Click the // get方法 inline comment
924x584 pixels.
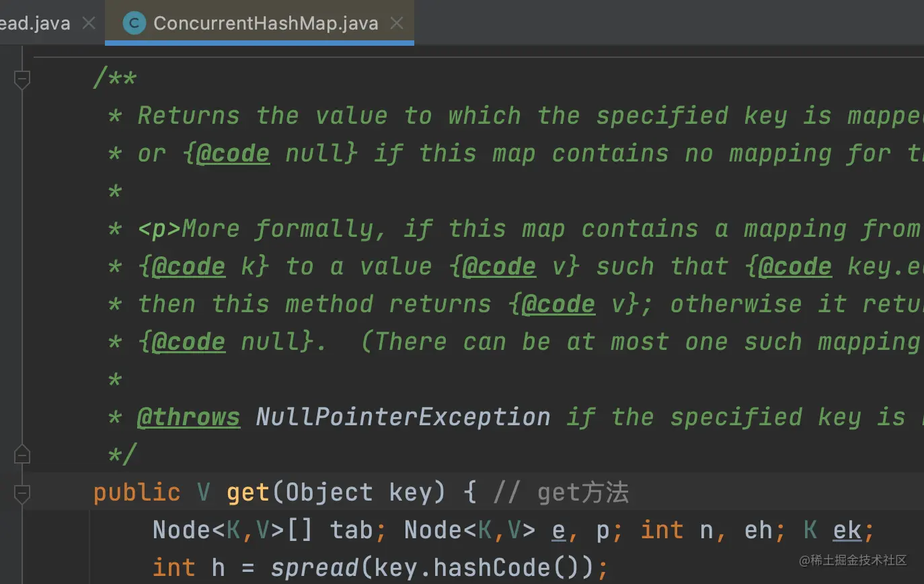(561, 493)
